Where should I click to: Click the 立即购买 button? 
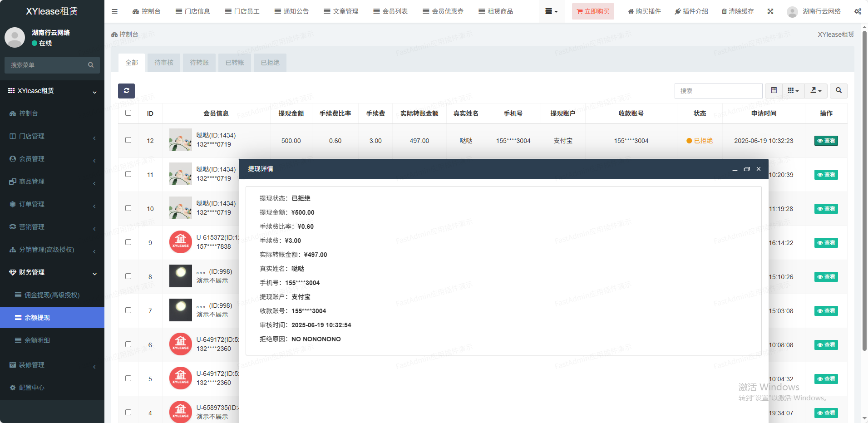pyautogui.click(x=592, y=11)
